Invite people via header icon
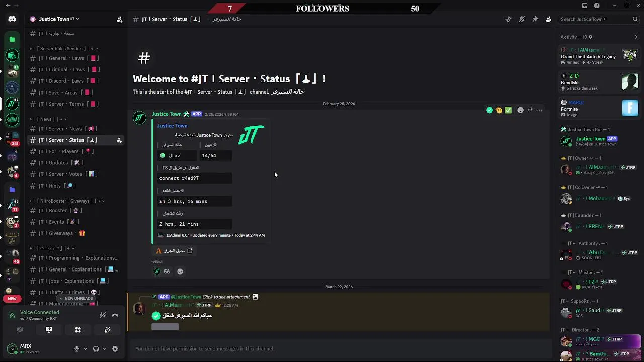Image resolution: width=644 pixels, height=362 pixels. point(119,19)
